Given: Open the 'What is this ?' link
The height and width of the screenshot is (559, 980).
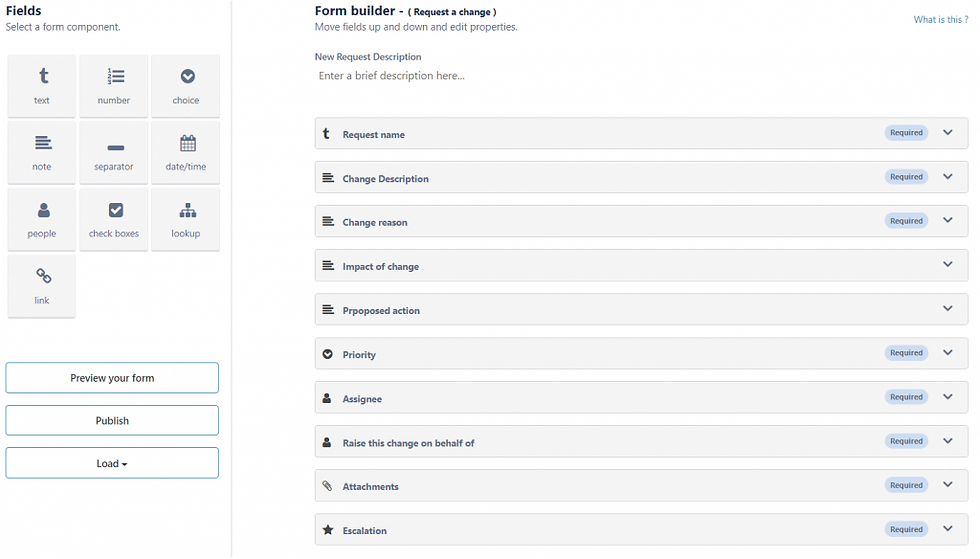Looking at the screenshot, I should pos(940,20).
